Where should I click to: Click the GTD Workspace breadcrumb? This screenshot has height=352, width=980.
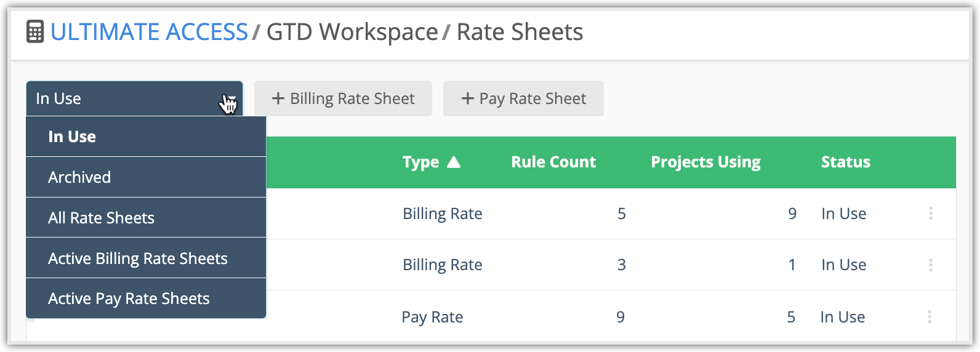click(x=352, y=32)
